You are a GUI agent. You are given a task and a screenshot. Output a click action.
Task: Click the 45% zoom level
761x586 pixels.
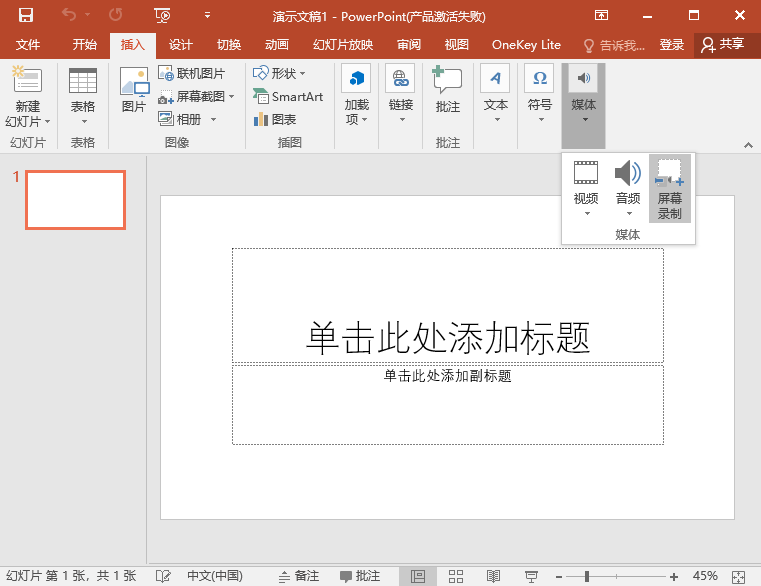tap(705, 576)
